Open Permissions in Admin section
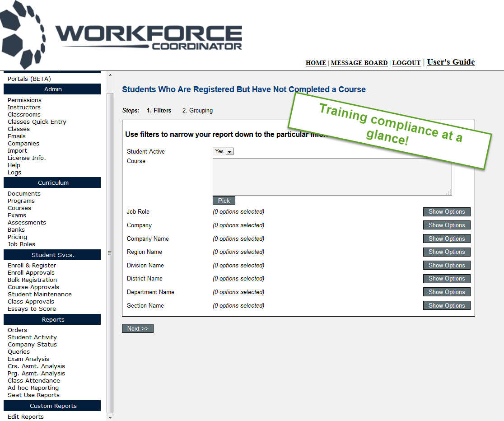 24,100
